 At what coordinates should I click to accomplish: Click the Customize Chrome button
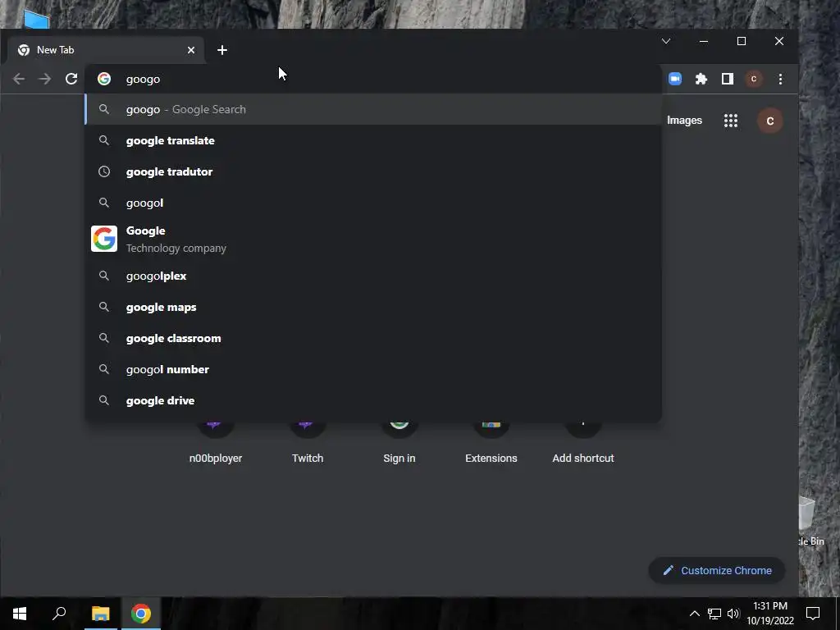coord(717,571)
